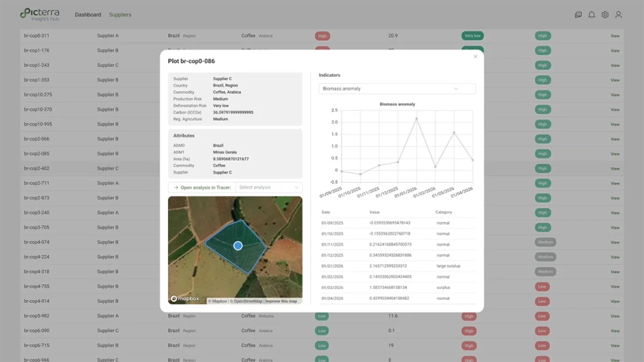Click View for row br-cop2-402
The height and width of the screenshot is (362, 644).
tap(614, 168)
